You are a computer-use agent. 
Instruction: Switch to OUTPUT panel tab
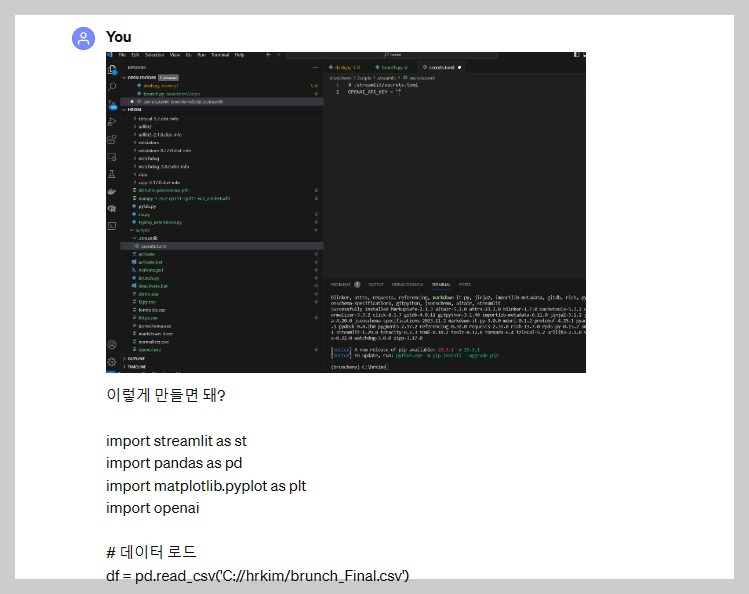(x=376, y=285)
